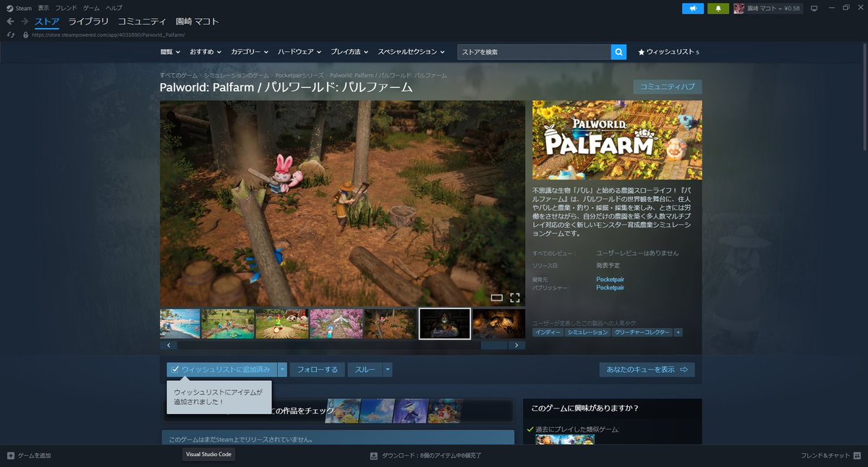Click the スルー button
868x467 pixels.
365,369
